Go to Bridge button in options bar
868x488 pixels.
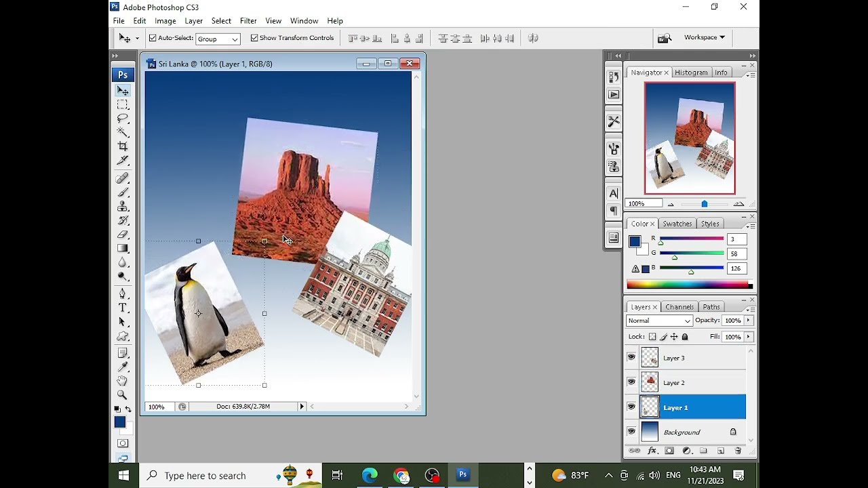[x=665, y=38]
